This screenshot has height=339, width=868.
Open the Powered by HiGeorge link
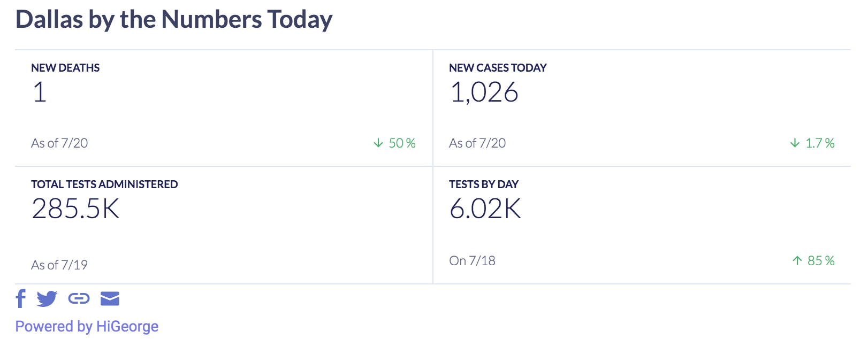pos(87,326)
